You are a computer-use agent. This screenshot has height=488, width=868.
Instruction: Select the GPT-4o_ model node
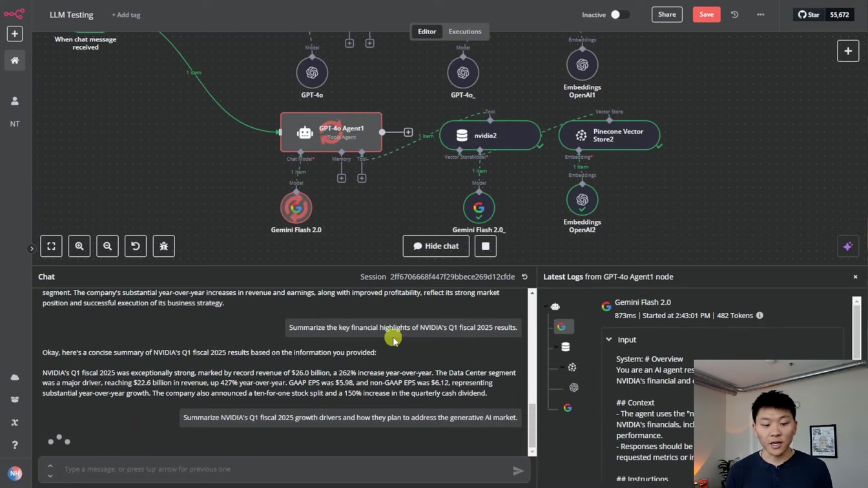tap(463, 73)
